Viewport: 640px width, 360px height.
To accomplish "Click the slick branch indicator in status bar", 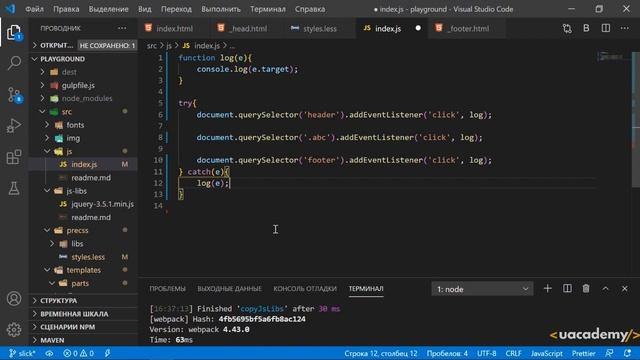I will (22, 353).
